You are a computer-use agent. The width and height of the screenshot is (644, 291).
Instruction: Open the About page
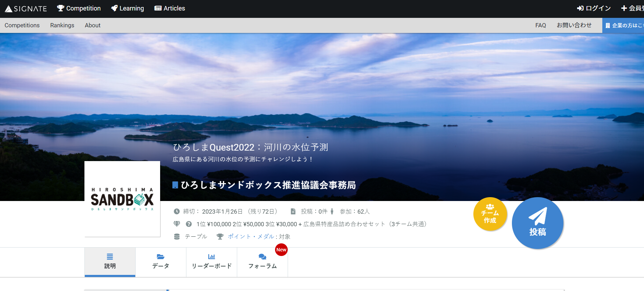[93, 25]
